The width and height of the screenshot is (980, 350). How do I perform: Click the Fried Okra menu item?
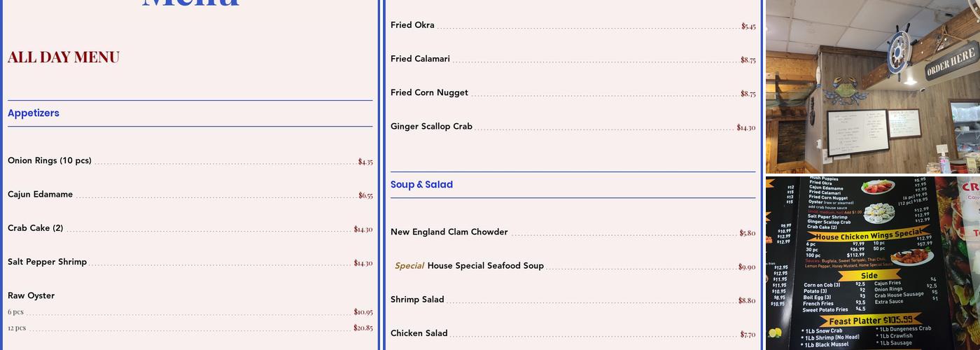click(412, 25)
